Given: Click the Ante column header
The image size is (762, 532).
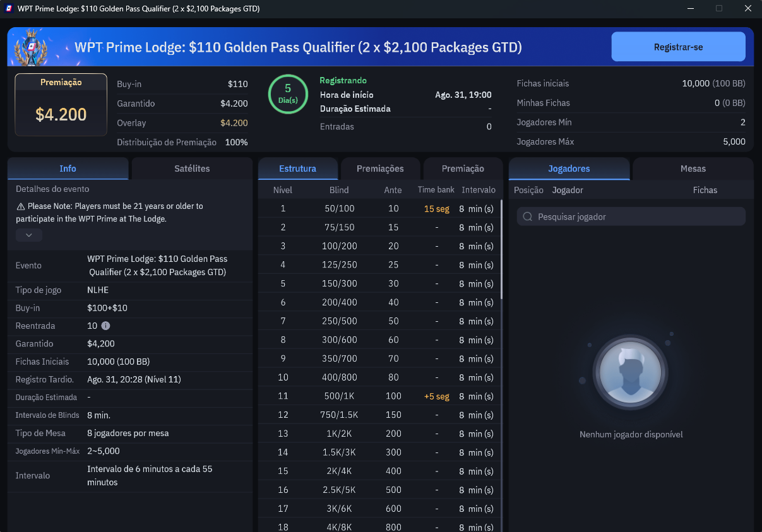Looking at the screenshot, I should 393,190.
